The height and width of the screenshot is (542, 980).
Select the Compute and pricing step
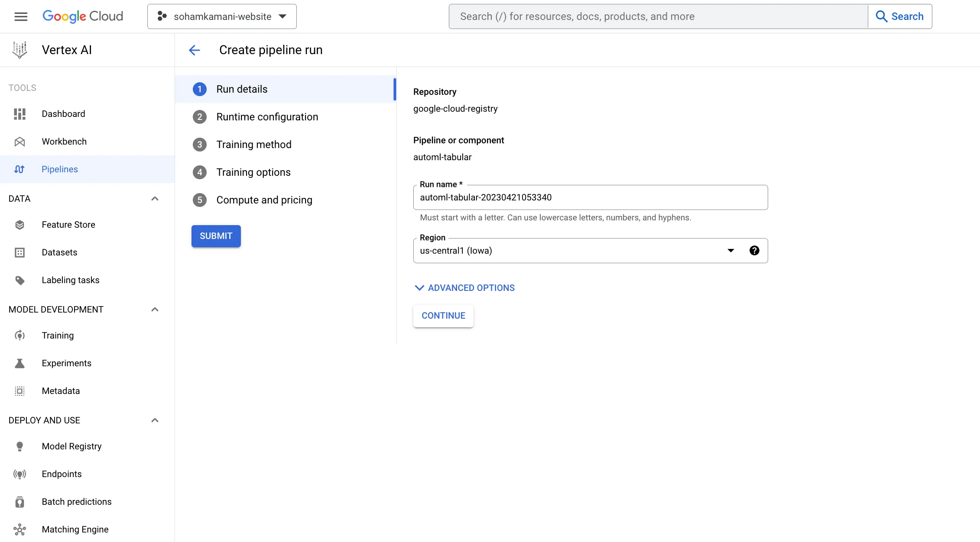pyautogui.click(x=264, y=200)
